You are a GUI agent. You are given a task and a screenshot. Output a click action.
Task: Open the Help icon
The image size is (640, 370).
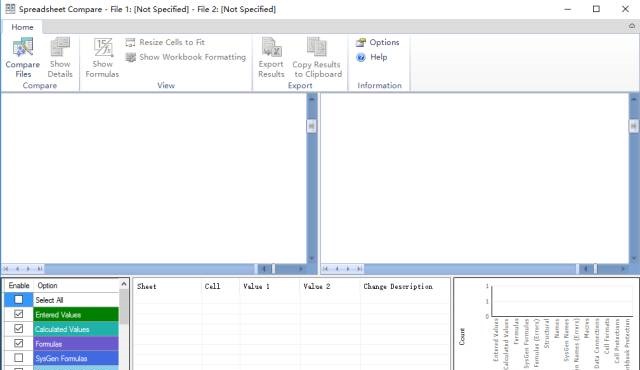[x=361, y=58]
